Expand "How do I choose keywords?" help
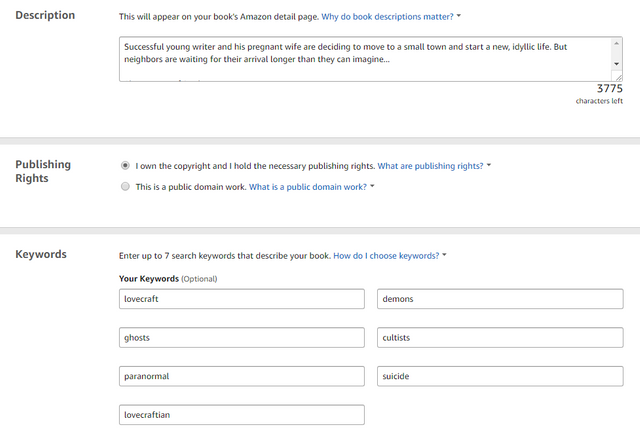This screenshot has height=432, width=640. [x=385, y=255]
